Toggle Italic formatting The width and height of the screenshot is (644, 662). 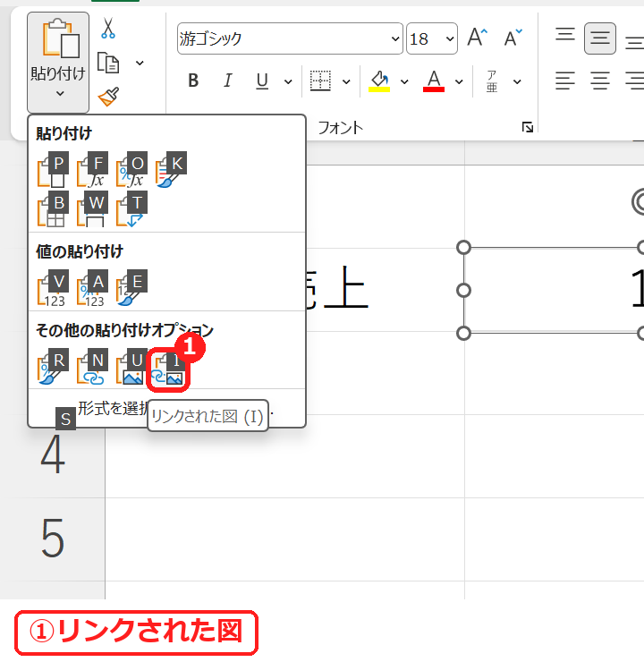(x=228, y=81)
